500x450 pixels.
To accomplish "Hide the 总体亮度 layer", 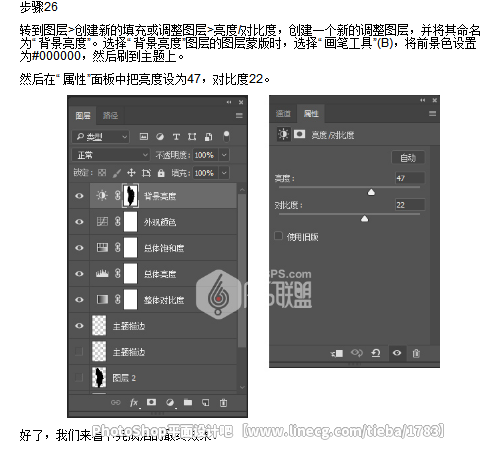I will [x=79, y=274].
